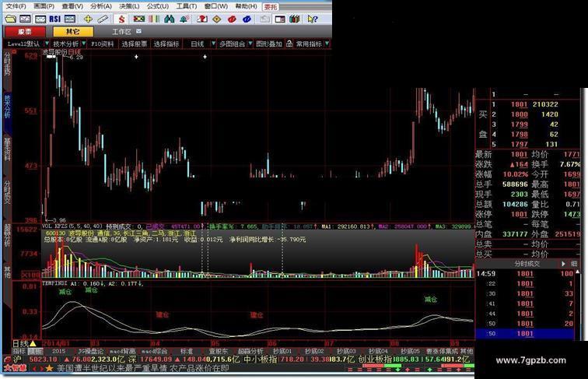This screenshot has width=588, height=379.
Task: Toggle the panel layout window icon
Action: pyautogui.click(x=280, y=19)
